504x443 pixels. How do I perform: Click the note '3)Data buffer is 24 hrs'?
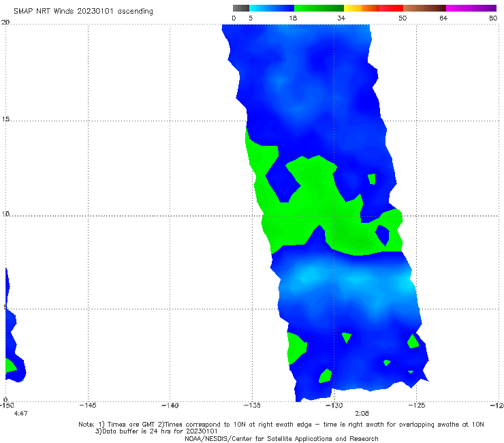click(x=157, y=431)
